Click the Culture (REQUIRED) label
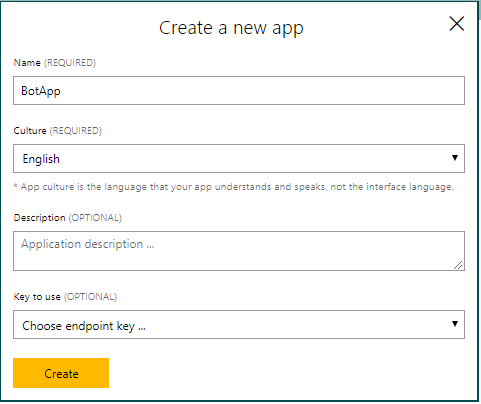This screenshot has height=404, width=481. pyautogui.click(x=58, y=131)
